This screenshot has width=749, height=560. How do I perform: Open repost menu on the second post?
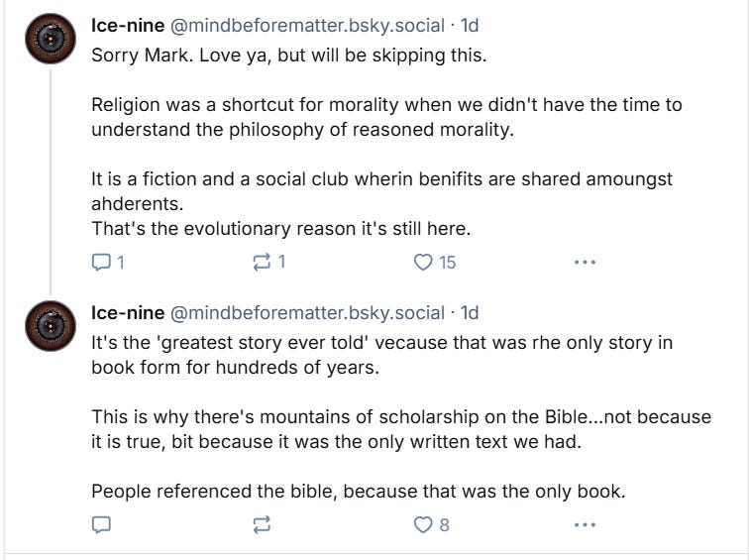263,525
